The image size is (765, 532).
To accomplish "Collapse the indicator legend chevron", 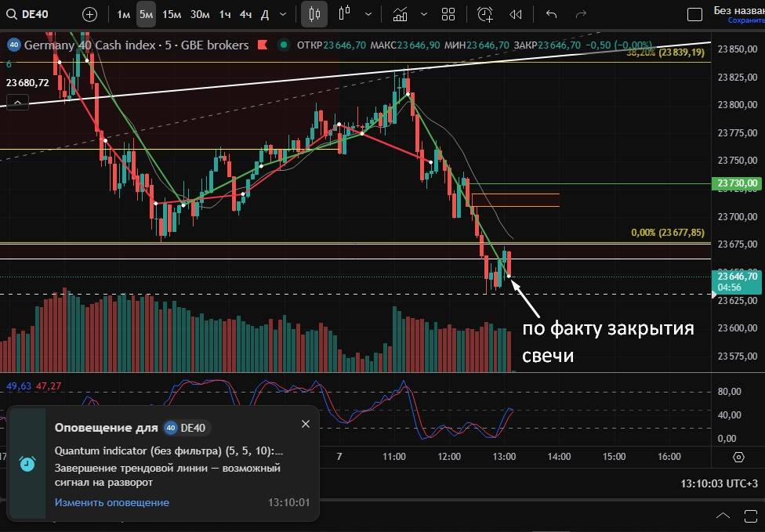I will 17,100.
